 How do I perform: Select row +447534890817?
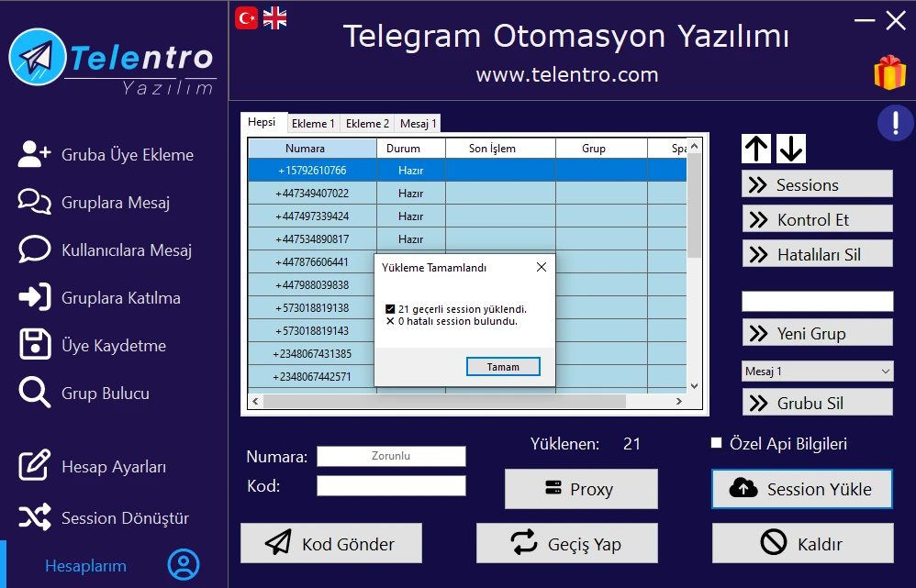(x=467, y=239)
